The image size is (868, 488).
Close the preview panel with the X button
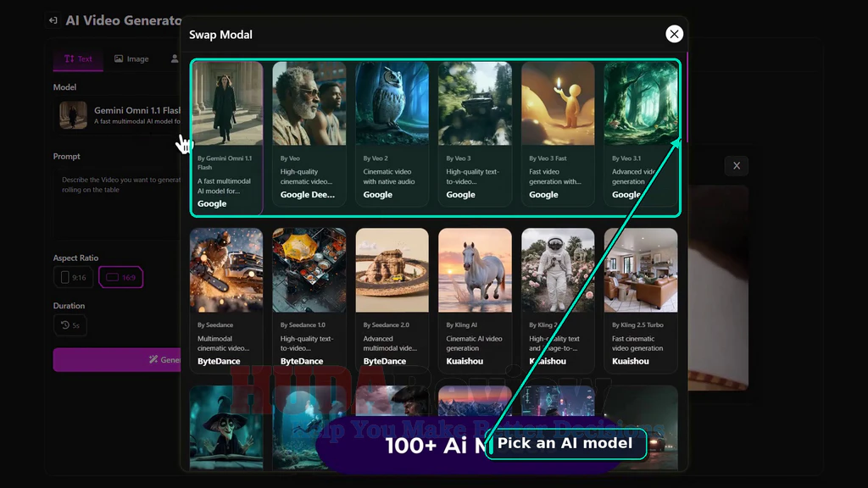[737, 165]
